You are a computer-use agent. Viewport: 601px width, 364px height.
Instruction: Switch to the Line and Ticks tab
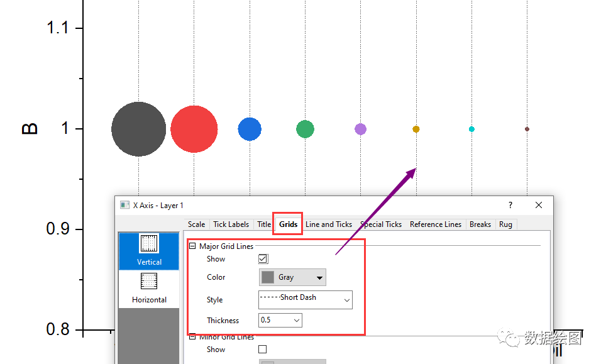[329, 224]
